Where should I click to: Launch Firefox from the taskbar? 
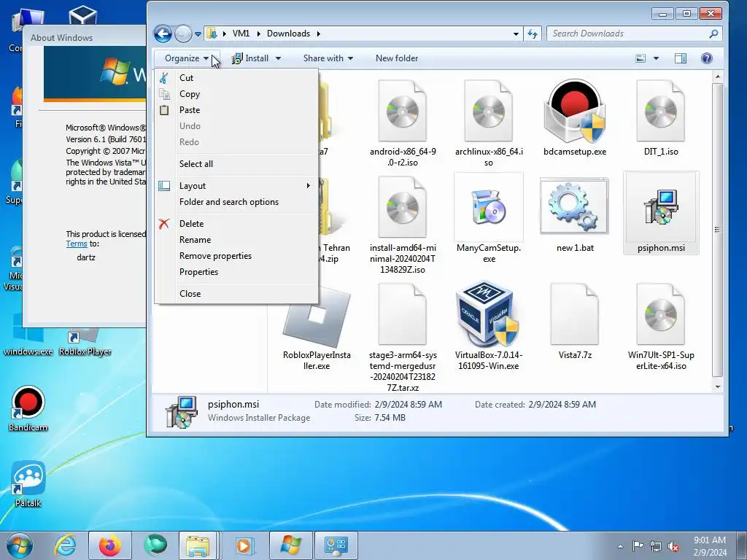[x=109, y=545]
